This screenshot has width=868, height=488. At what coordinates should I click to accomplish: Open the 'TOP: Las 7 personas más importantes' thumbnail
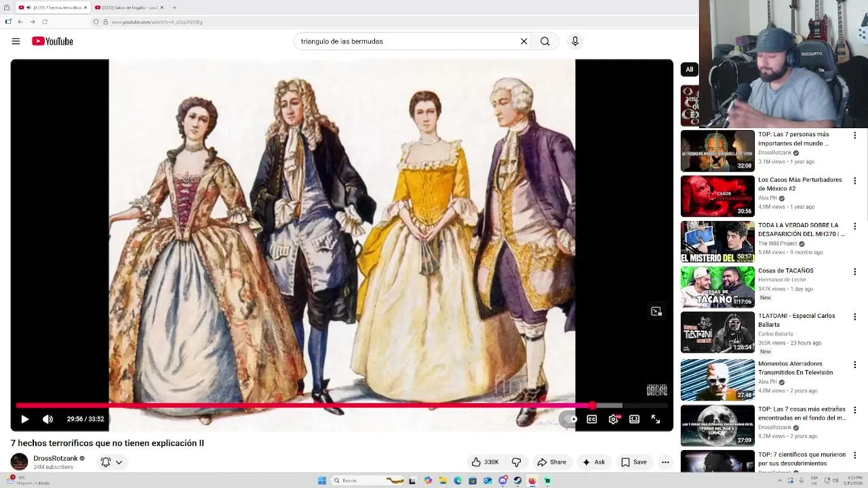[x=717, y=150]
